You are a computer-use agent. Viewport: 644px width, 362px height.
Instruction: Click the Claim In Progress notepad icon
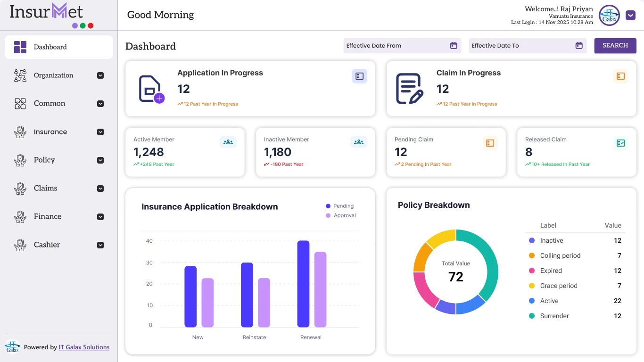click(409, 89)
